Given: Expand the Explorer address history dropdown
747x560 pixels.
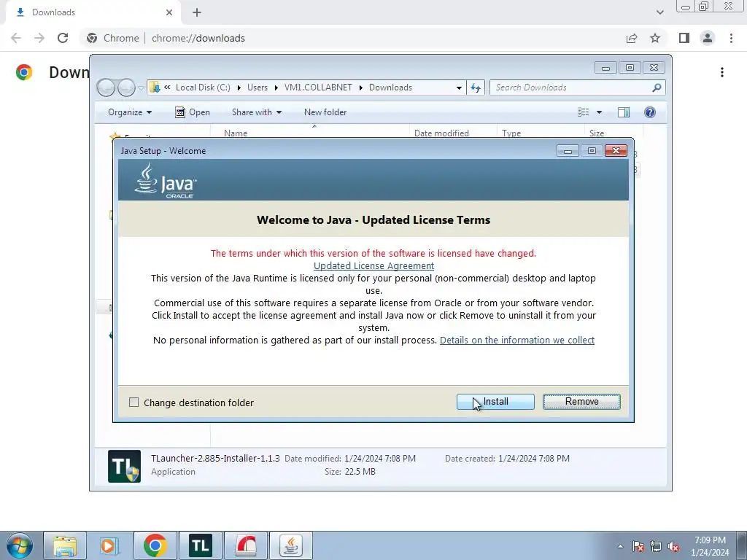Looking at the screenshot, I should tap(459, 87).
